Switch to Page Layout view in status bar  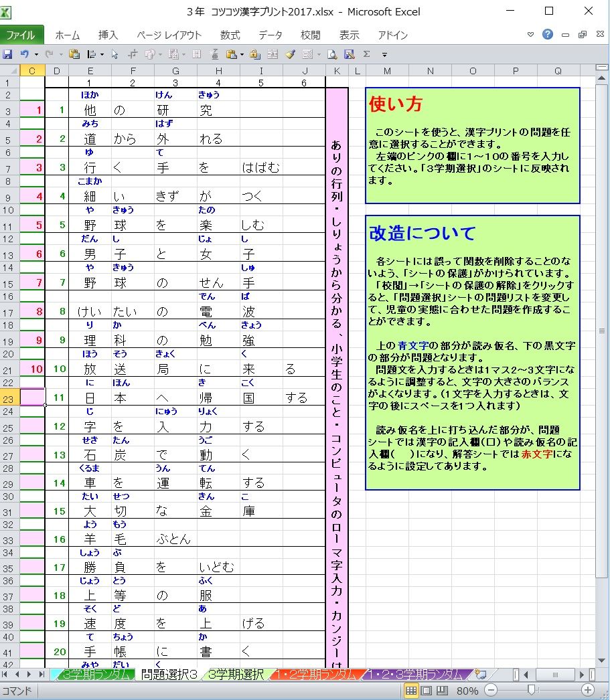point(427,691)
